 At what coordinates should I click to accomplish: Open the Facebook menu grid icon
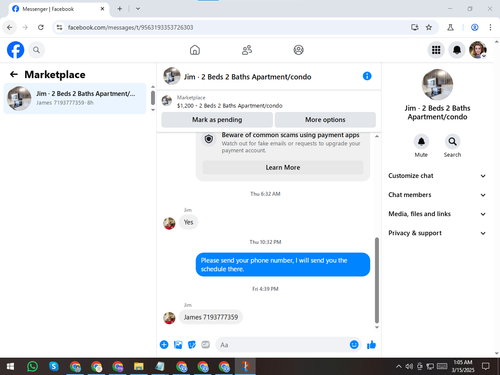pos(436,50)
